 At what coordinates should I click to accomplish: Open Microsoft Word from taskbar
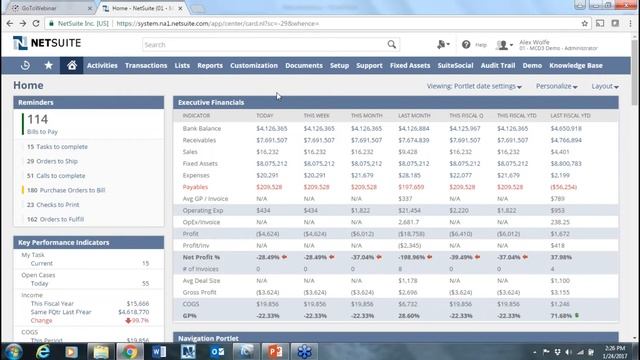159,352
